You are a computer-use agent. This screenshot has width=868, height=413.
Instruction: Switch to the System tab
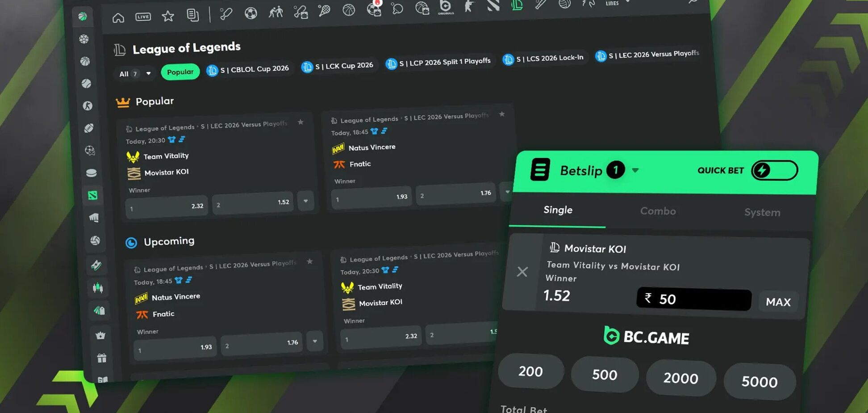tap(762, 212)
